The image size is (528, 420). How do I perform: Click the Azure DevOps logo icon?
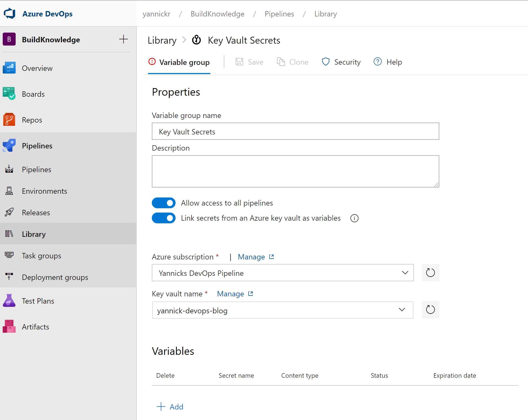click(10, 13)
